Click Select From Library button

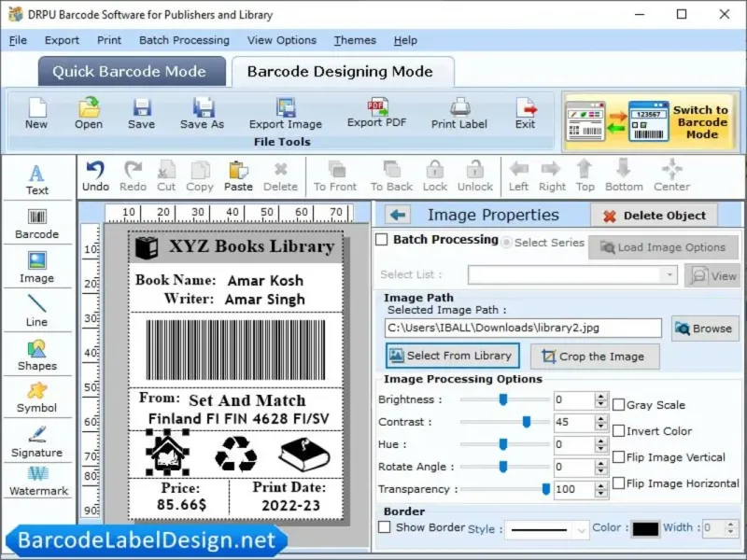point(453,356)
